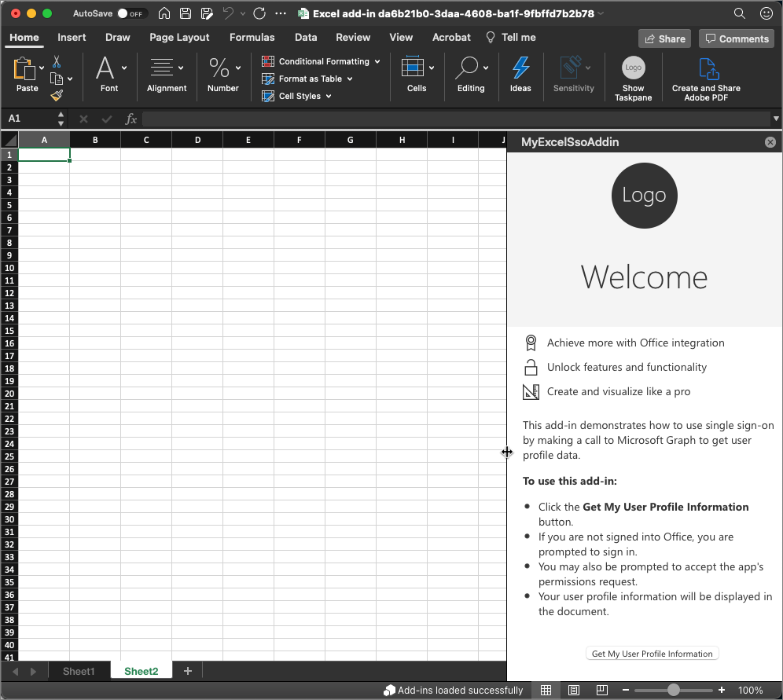The height and width of the screenshot is (700, 783).
Task: Click the formula bar input field
Action: click(456, 119)
